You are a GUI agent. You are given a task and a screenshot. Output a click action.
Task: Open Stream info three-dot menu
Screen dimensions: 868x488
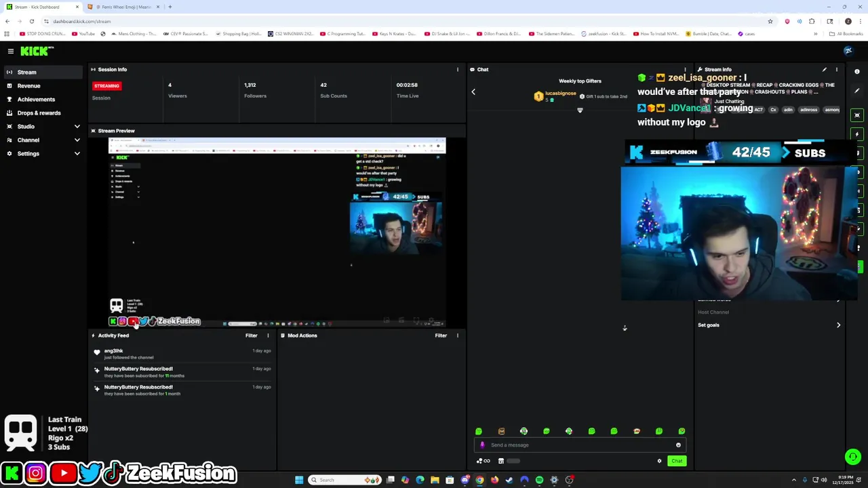pyautogui.click(x=836, y=69)
